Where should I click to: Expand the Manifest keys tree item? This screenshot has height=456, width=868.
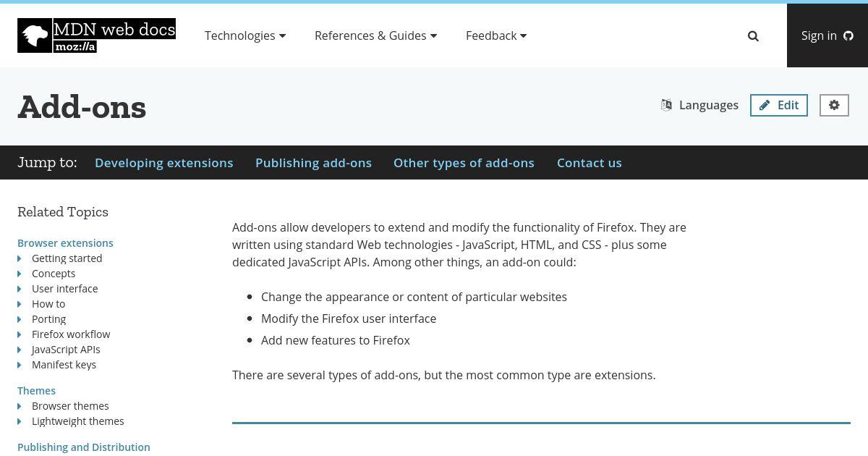(x=56, y=365)
